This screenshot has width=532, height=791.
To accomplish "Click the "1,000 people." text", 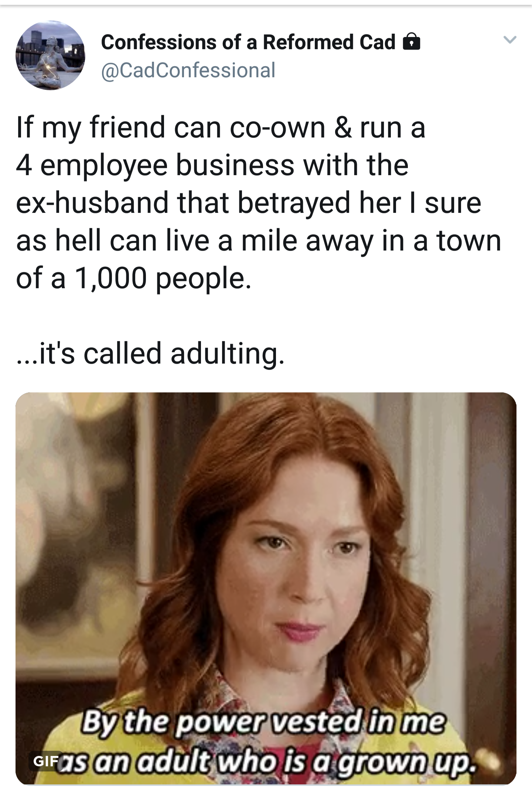I will pyautogui.click(x=163, y=279).
